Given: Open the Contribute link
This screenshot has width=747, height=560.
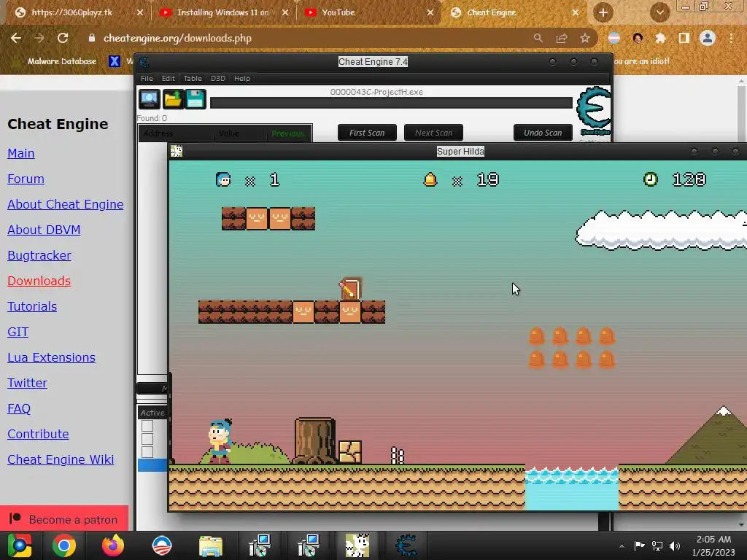Looking at the screenshot, I should [x=38, y=435].
